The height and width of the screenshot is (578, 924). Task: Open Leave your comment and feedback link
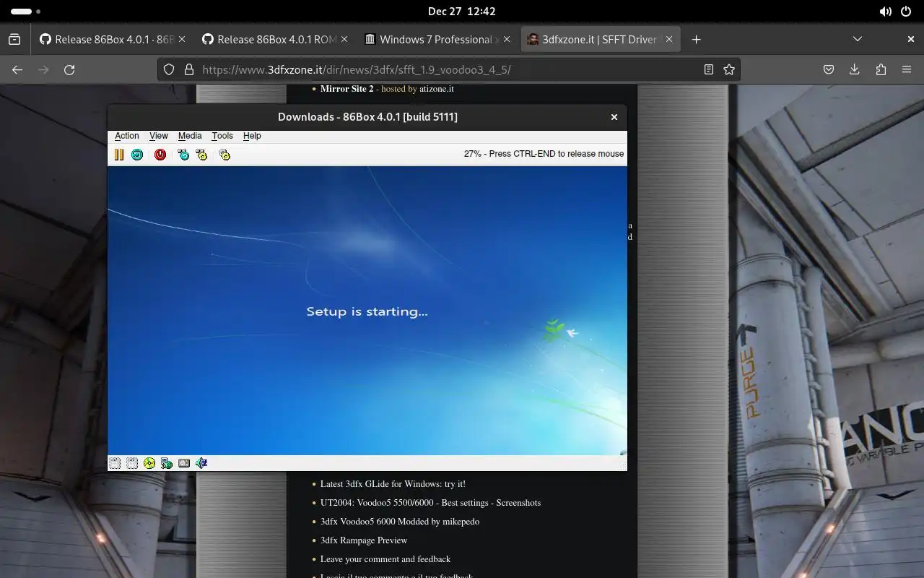[385, 559]
